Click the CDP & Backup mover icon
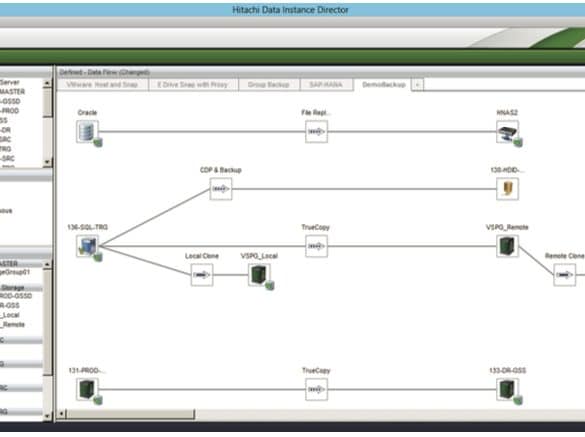The image size is (585, 437). (220, 189)
